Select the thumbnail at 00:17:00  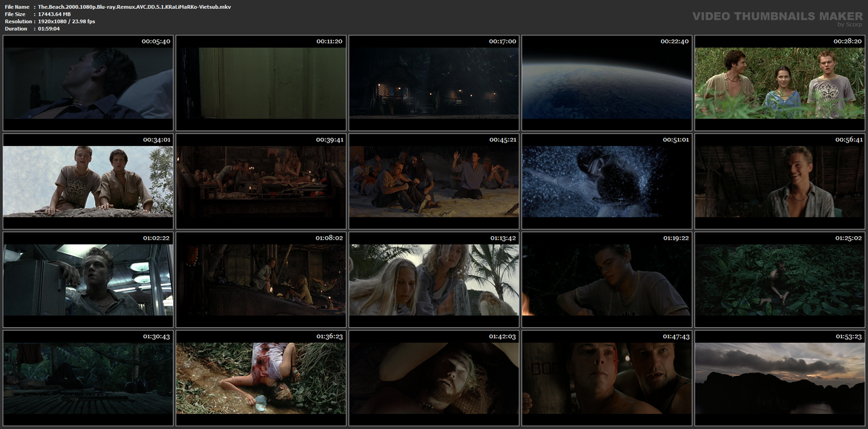pos(434,83)
